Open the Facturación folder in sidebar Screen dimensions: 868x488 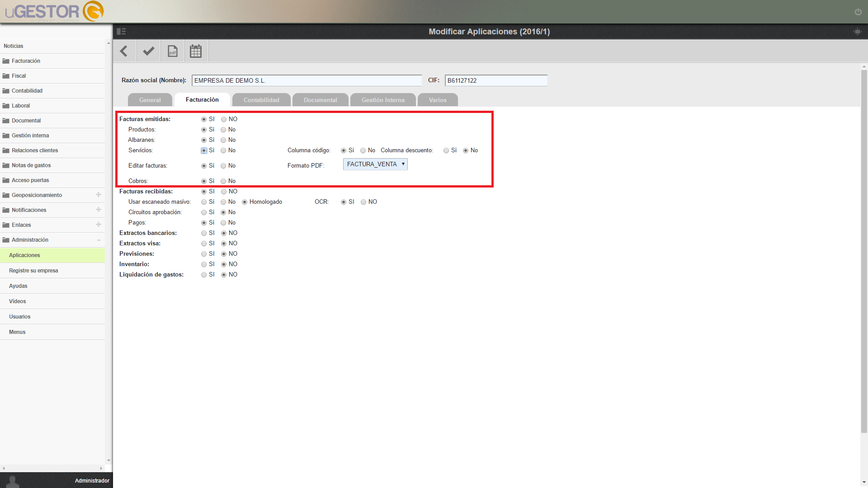(52, 61)
